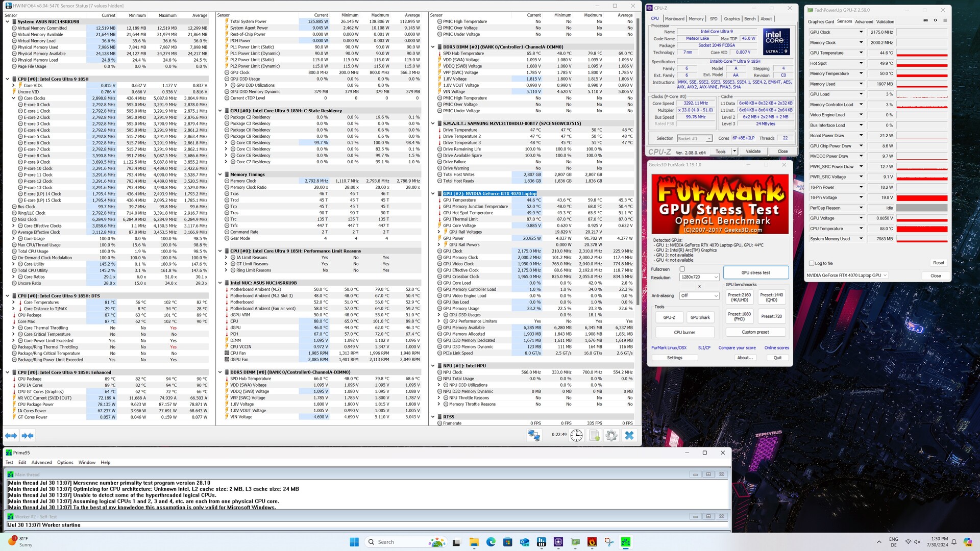This screenshot has width=980, height=551.
Task: Click GPU-Z Reset button
Action: click(x=938, y=263)
